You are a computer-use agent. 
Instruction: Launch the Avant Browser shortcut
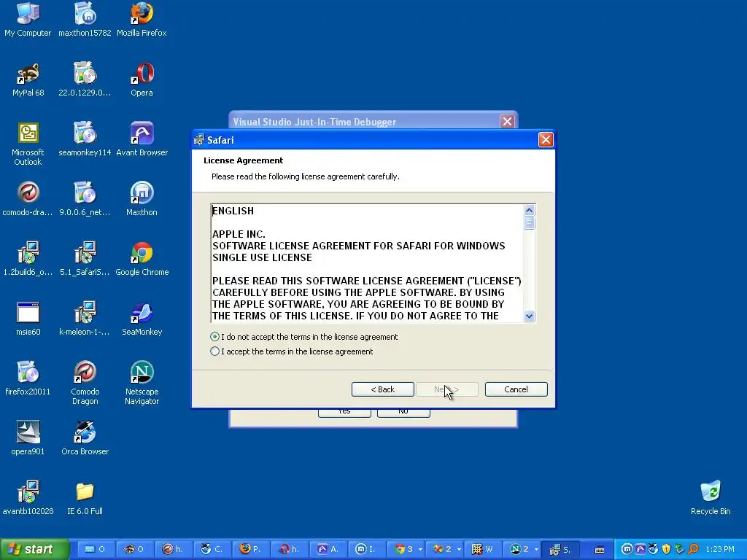(x=142, y=139)
